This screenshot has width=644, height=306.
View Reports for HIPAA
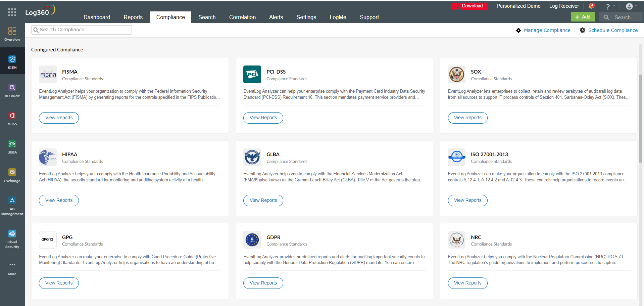59,201
